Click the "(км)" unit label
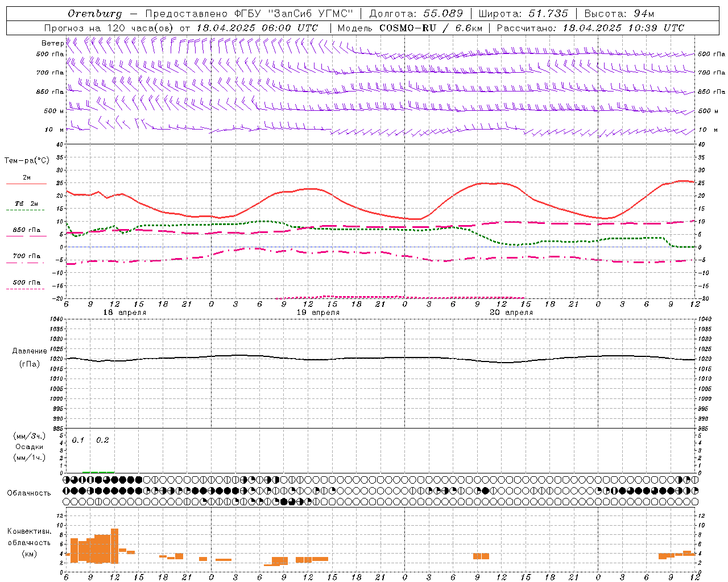 [30, 554]
